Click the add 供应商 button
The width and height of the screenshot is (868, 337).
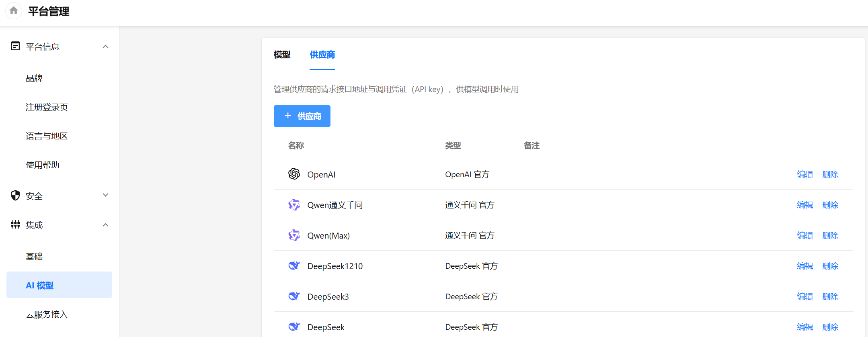click(302, 116)
